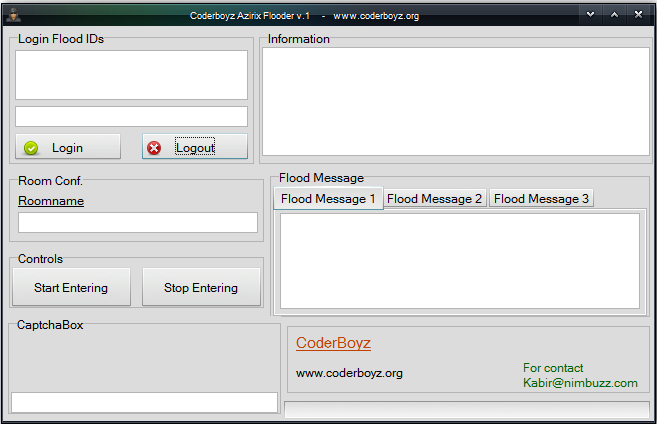This screenshot has width=657, height=424.
Task: Click the For contact green label
Action: (553, 368)
